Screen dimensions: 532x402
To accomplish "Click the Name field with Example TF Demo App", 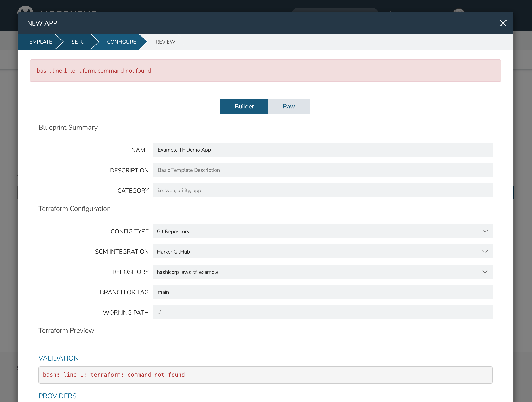I will coord(323,150).
